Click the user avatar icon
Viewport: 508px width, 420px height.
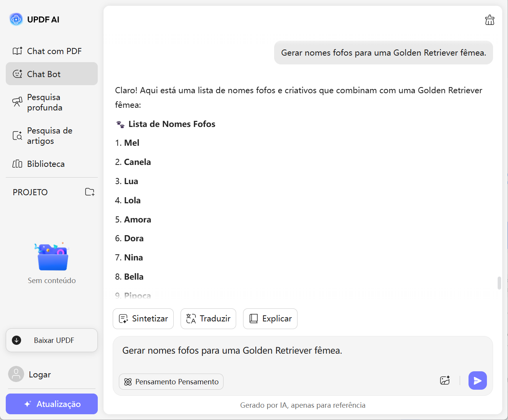(x=16, y=374)
